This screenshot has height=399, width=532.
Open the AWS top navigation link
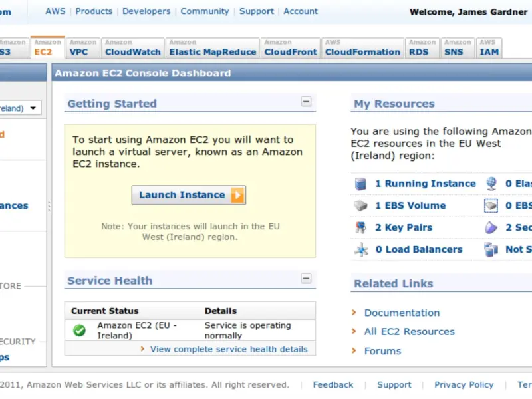pos(55,11)
